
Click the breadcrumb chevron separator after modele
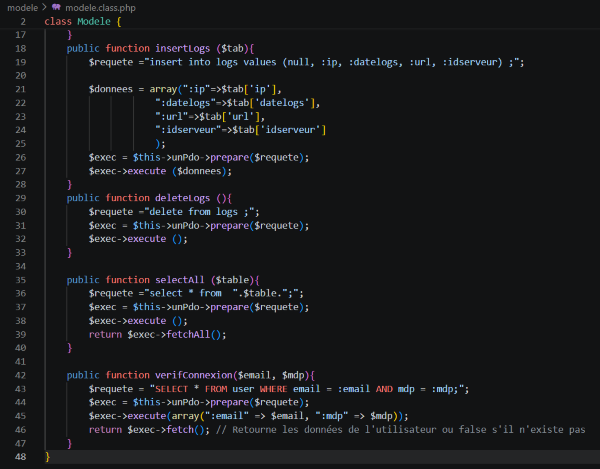[x=44, y=7]
